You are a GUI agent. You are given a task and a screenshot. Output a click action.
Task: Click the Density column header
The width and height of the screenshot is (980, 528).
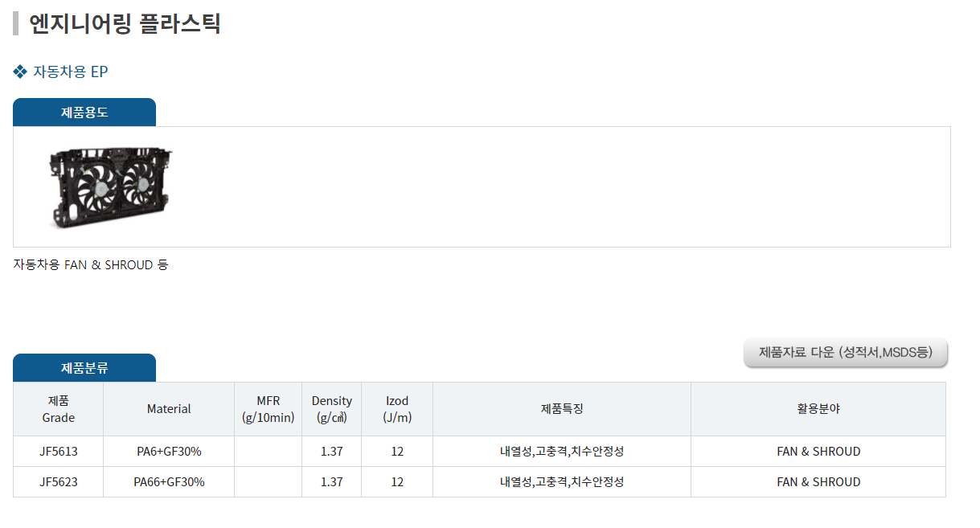(x=332, y=409)
